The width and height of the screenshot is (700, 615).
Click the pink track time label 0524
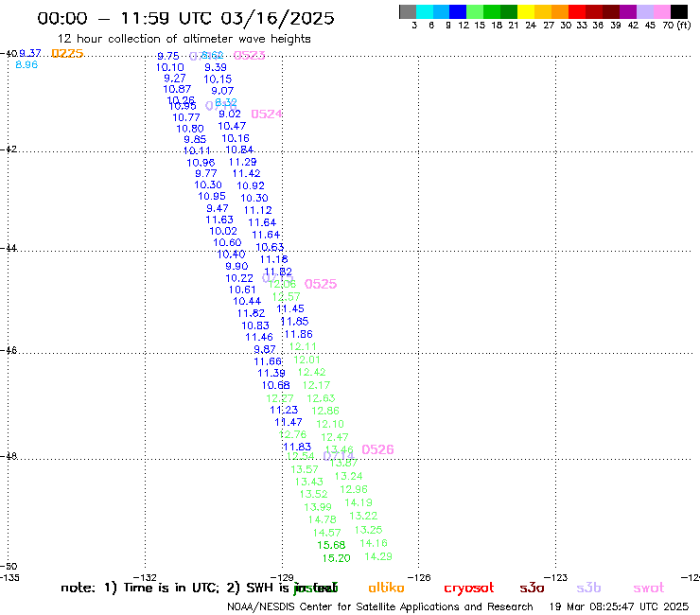(x=267, y=114)
